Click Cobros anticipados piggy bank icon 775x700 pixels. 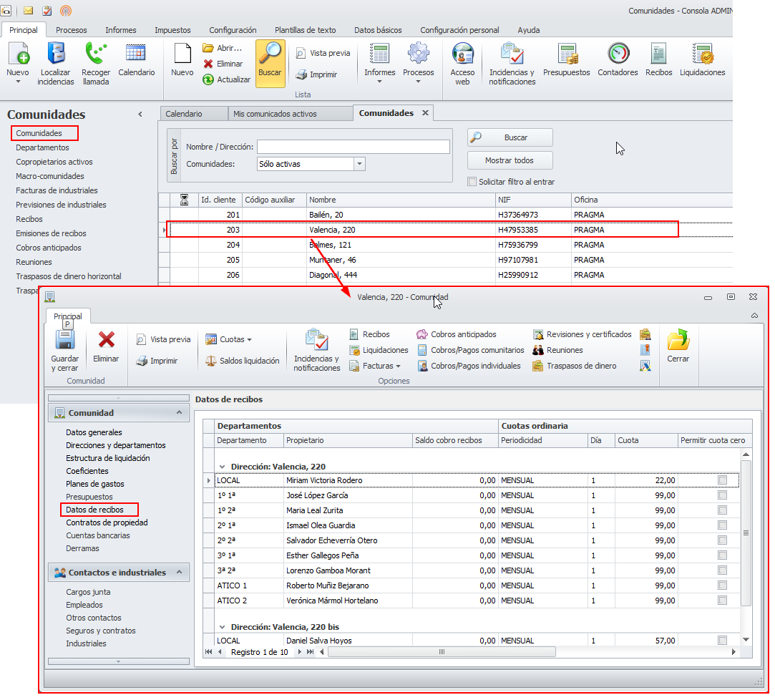(x=422, y=334)
